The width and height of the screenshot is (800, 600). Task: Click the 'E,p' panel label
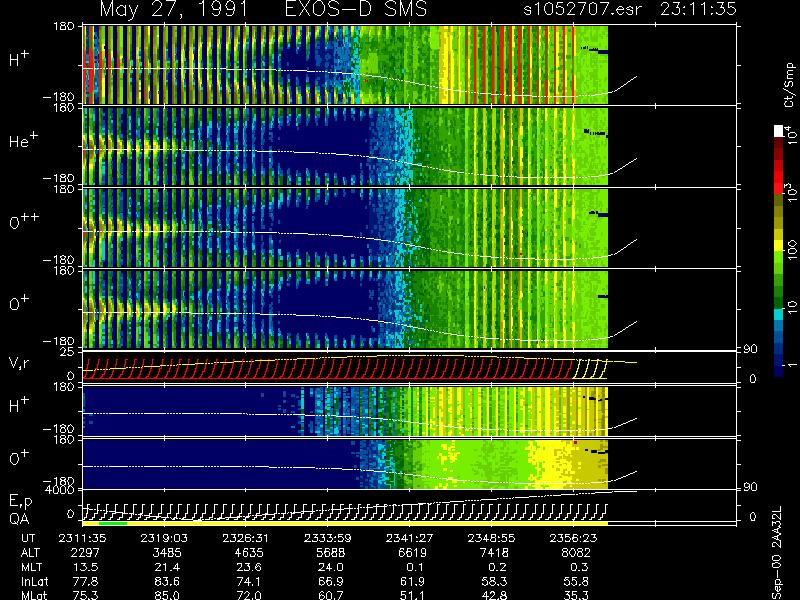pos(20,502)
